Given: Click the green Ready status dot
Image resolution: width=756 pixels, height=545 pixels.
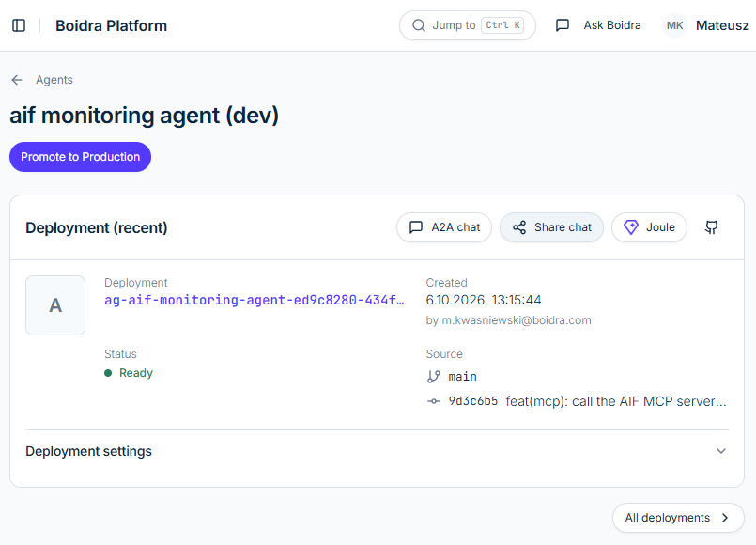Looking at the screenshot, I should click(x=108, y=373).
